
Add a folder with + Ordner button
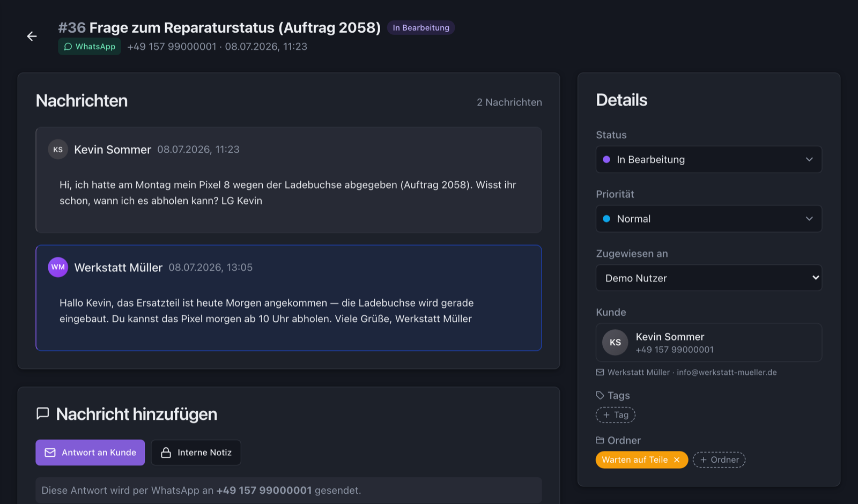[719, 460]
